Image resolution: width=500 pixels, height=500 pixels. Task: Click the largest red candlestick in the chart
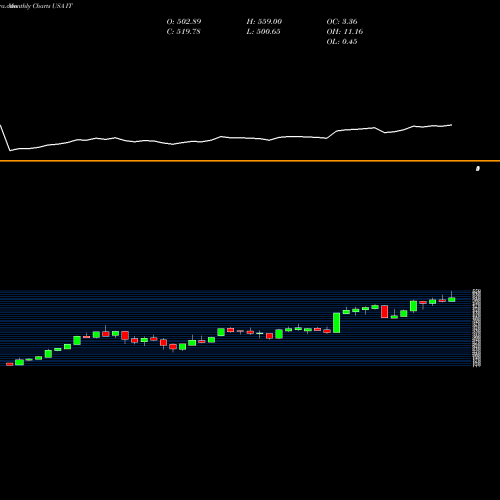coord(385,311)
